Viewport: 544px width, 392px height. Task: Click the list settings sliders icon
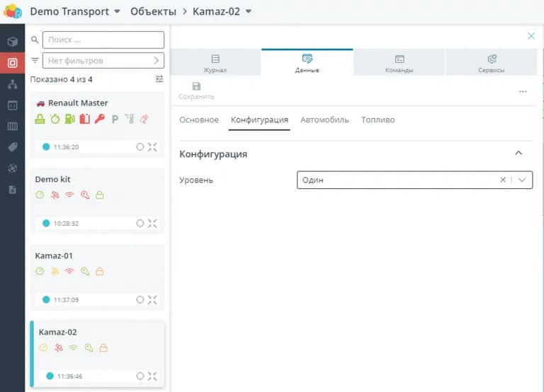(x=159, y=79)
